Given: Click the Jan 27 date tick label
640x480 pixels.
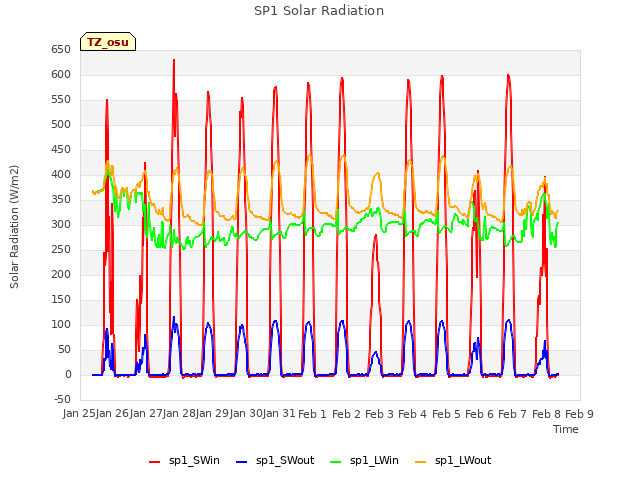Looking at the screenshot, I should [146, 414].
